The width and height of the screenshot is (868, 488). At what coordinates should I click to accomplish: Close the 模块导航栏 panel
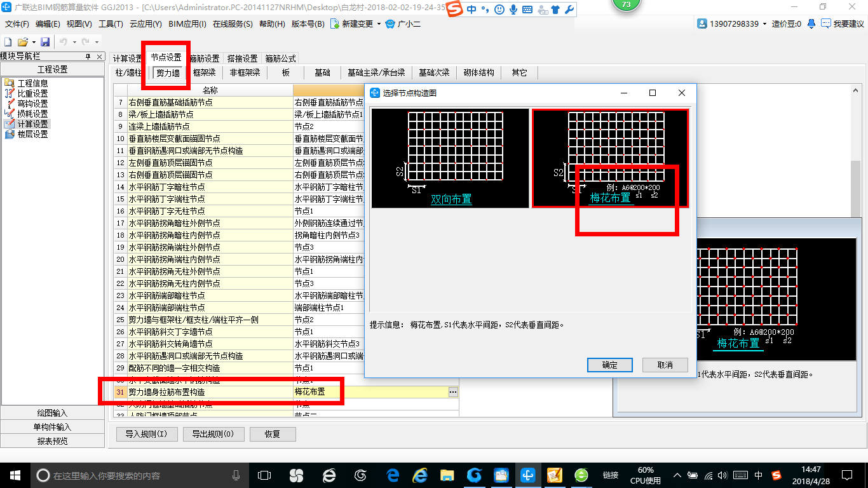pos(100,57)
